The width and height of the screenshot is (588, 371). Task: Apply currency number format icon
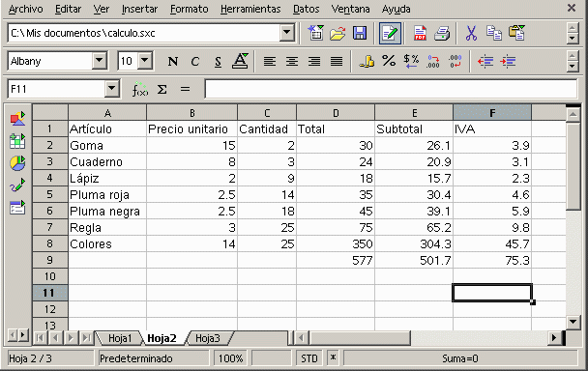coord(366,61)
